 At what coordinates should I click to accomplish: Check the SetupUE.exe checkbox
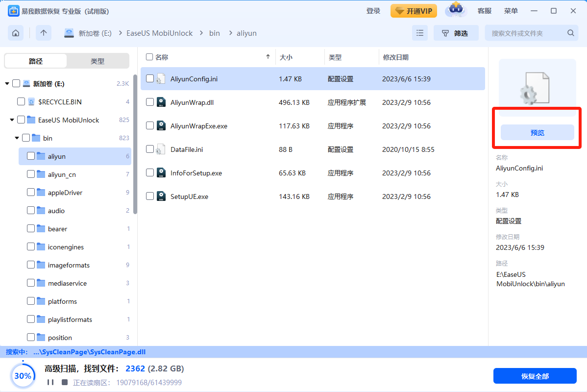pos(150,196)
